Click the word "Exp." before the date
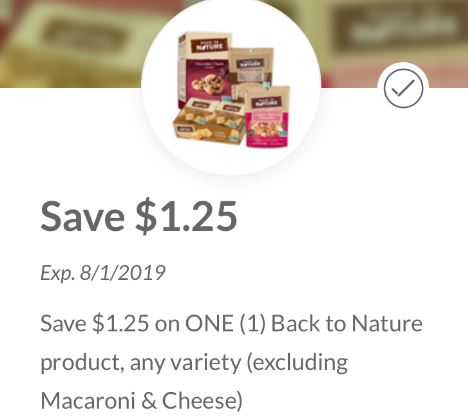Viewport: 468px width, 420px height. point(57,273)
